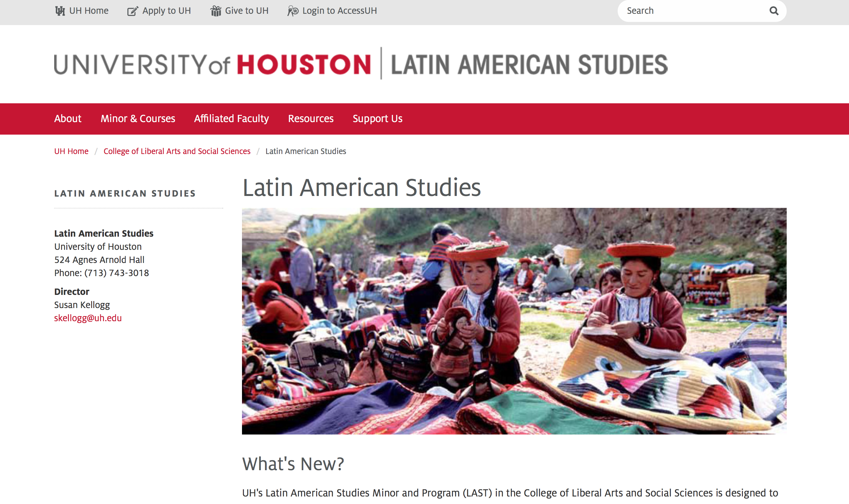849x504 pixels.
Task: Click the Give to UH gift icon
Action: [x=216, y=11]
